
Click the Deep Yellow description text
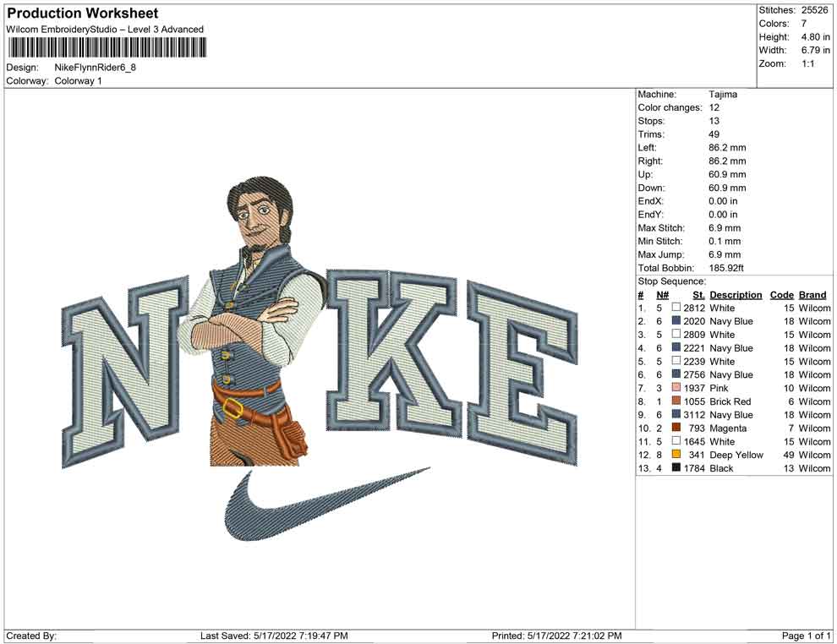(x=736, y=455)
